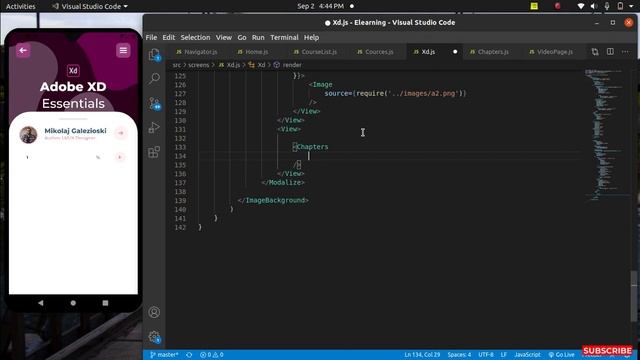Click Ln 134, Col 29 in status bar
The width and height of the screenshot is (640, 360).
[422, 355]
